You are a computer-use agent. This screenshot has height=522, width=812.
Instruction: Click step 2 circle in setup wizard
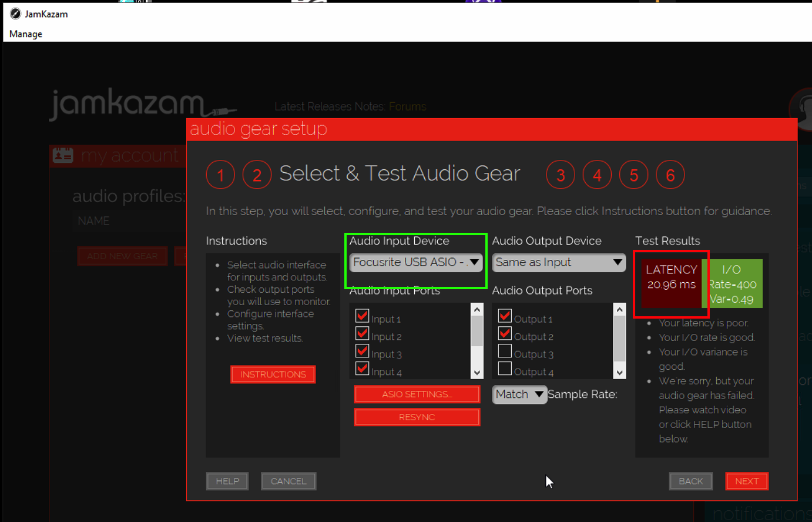[257, 175]
